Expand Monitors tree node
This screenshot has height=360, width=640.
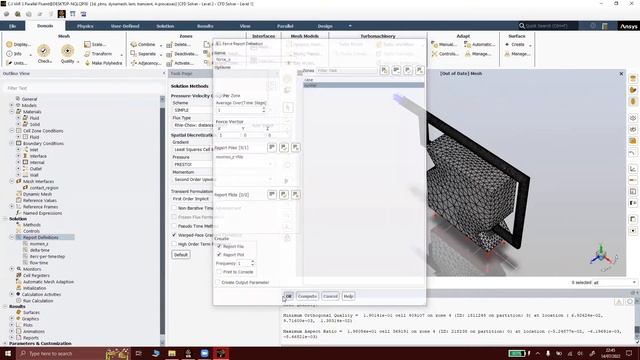point(12,269)
